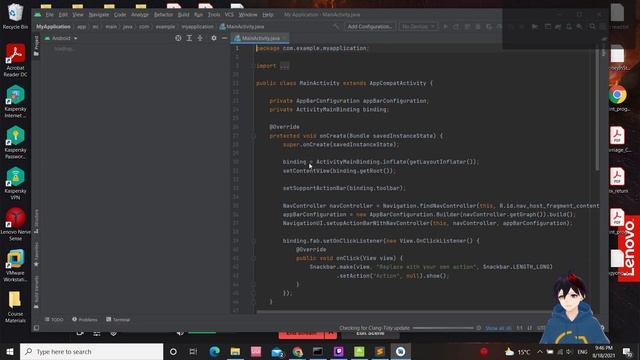Screen dimensions: 640x360
Task: Click the Google Chrome shortcut on the desktop
Action: tap(618, 98)
